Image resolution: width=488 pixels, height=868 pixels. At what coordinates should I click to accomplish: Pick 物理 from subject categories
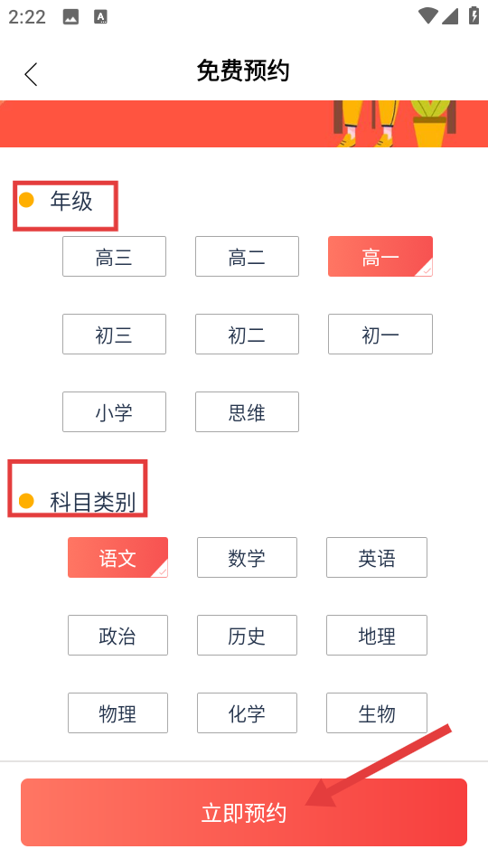coord(117,713)
